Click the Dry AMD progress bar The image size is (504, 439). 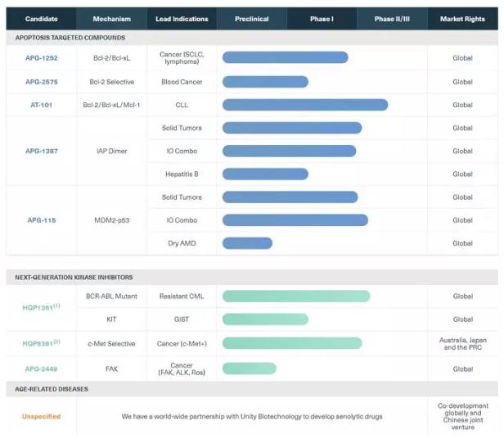click(247, 243)
